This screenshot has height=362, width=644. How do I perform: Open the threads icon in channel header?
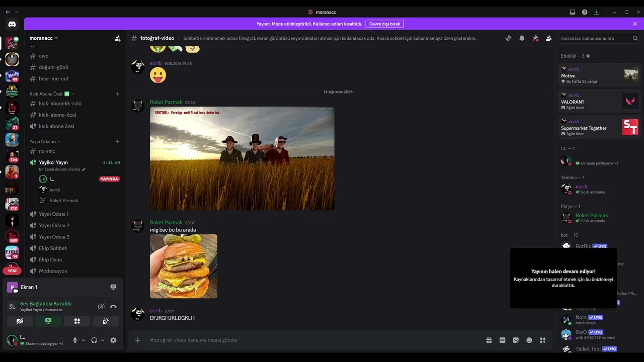[509, 38]
